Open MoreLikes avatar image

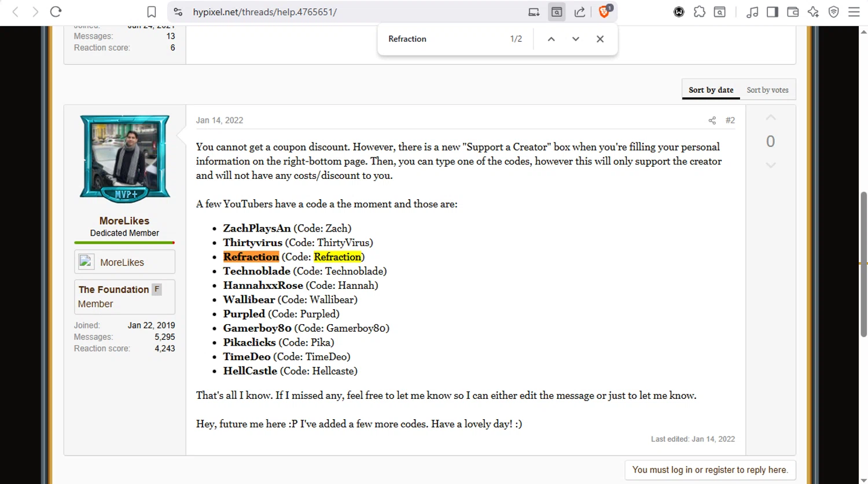(x=124, y=159)
